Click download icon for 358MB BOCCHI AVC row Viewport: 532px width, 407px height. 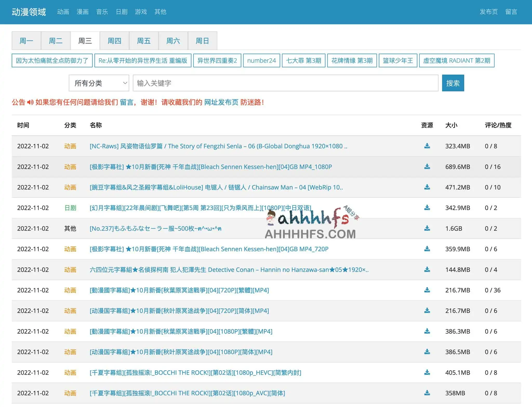coord(427,393)
